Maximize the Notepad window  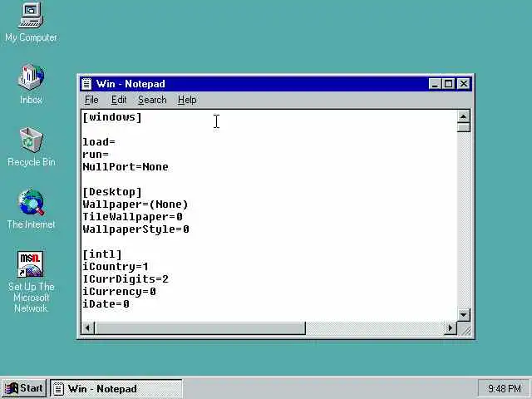[449, 84]
